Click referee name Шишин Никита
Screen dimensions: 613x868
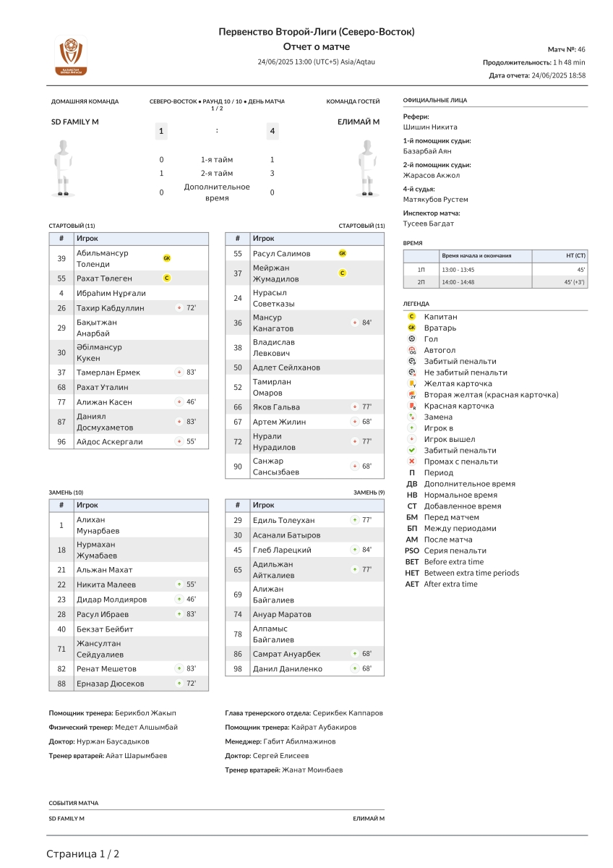(x=430, y=127)
